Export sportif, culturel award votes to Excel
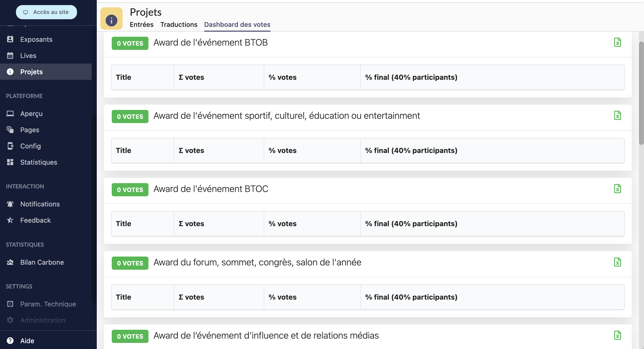The image size is (644, 349). coord(617,115)
